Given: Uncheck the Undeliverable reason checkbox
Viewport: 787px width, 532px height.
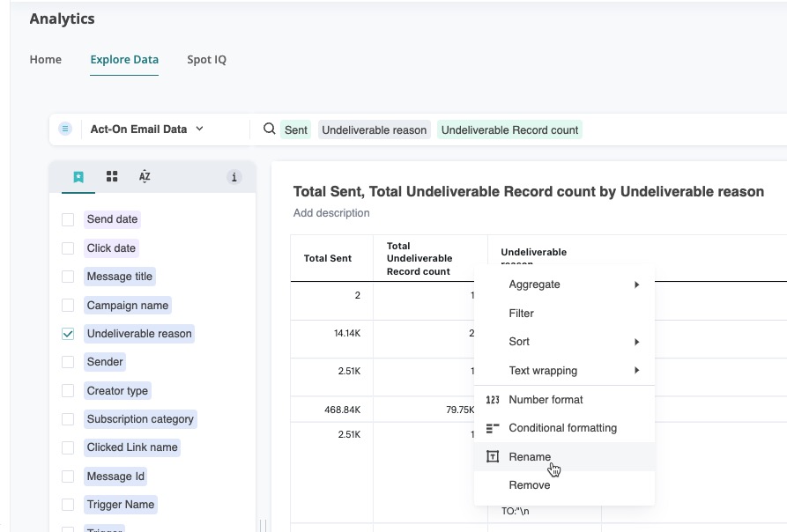Looking at the screenshot, I should pos(68,334).
